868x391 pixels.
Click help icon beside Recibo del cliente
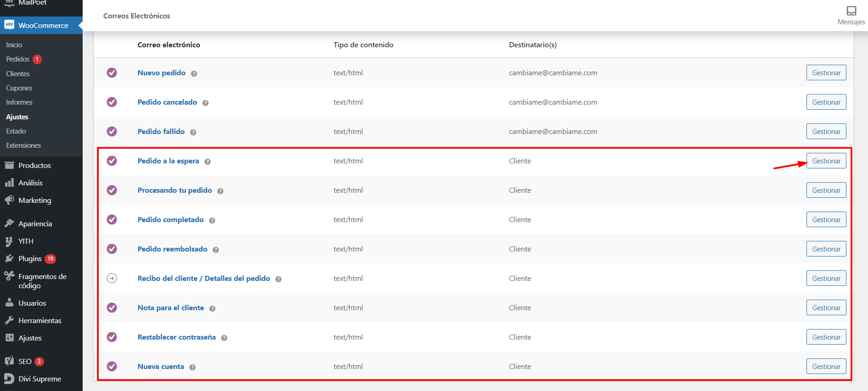pyautogui.click(x=278, y=279)
